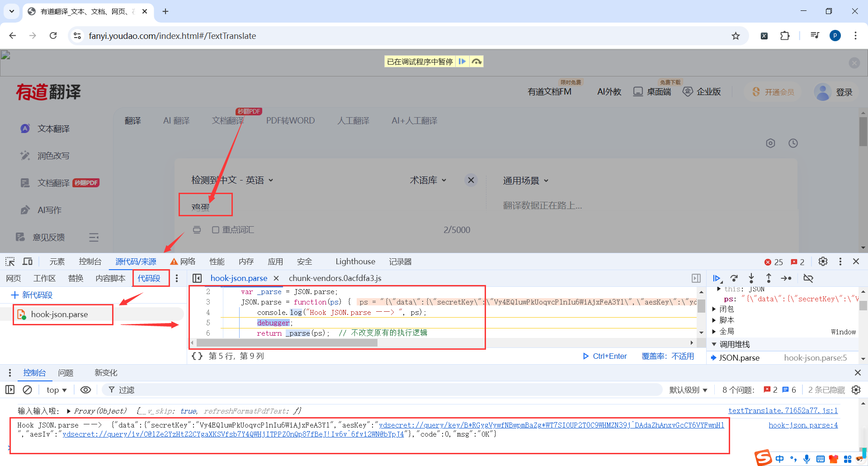Close the DevTools panel

click(856, 262)
